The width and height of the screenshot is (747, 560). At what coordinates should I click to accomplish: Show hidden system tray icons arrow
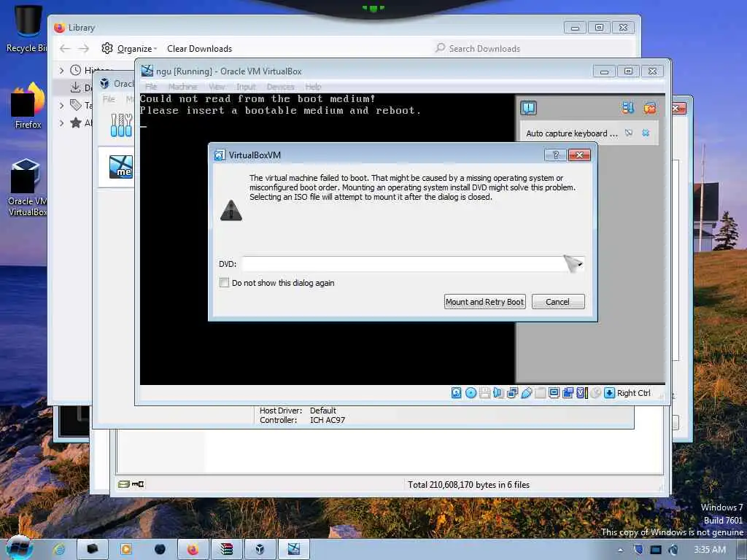click(620, 550)
